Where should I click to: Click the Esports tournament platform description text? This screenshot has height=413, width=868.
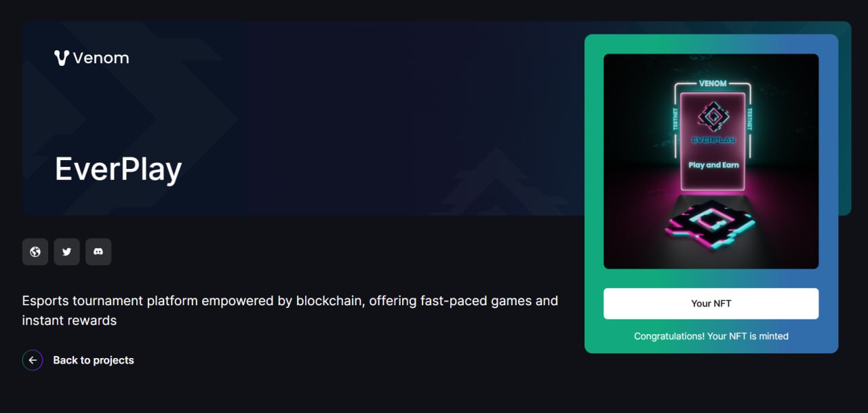290,310
